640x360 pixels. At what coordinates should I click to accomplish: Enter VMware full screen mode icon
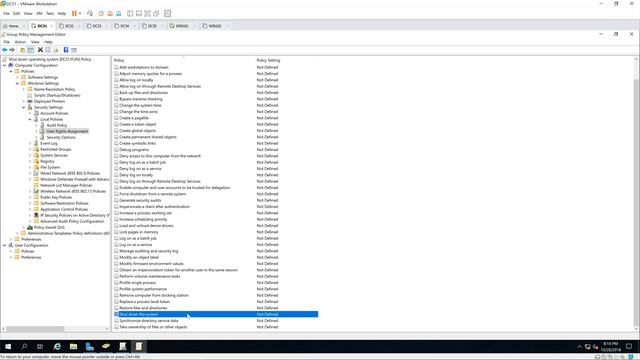pyautogui.click(x=147, y=13)
